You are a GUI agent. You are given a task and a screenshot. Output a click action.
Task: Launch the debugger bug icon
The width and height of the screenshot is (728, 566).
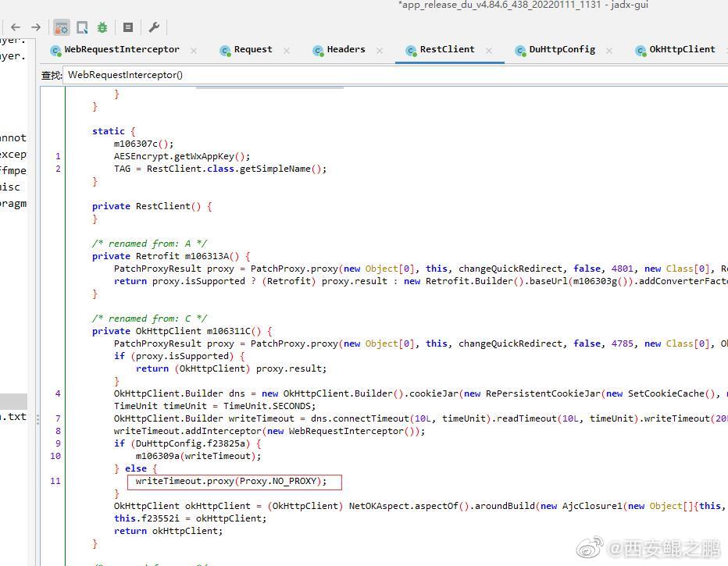pos(102,28)
